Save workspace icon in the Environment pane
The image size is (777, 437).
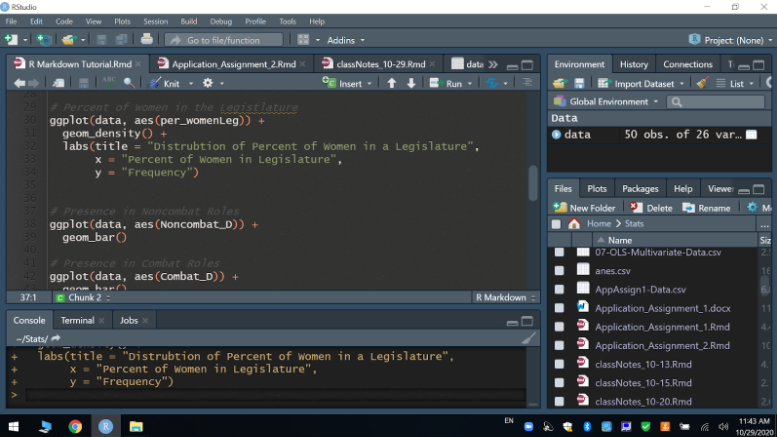click(x=579, y=83)
